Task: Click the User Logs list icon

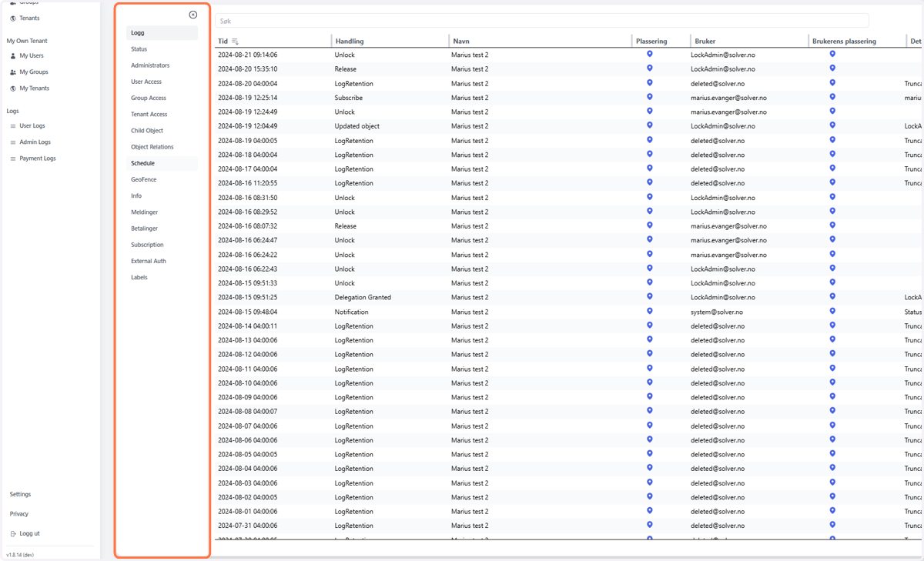Action: click(13, 126)
